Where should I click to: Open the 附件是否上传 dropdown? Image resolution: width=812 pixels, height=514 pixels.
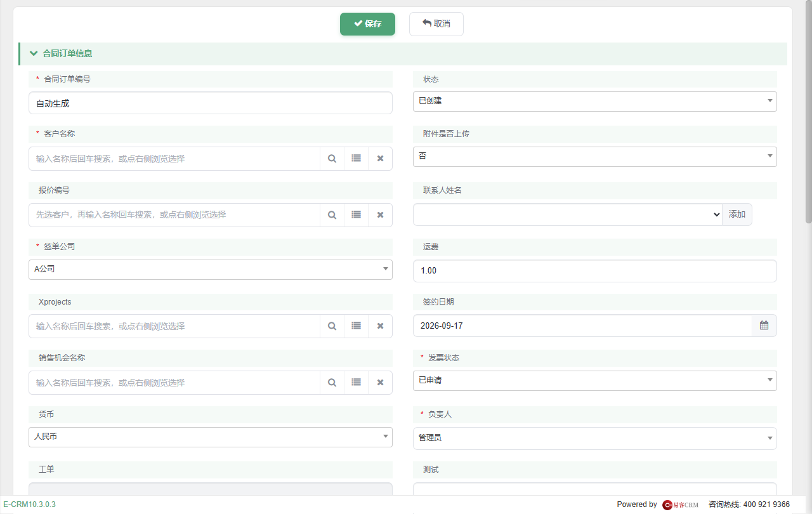tap(594, 156)
